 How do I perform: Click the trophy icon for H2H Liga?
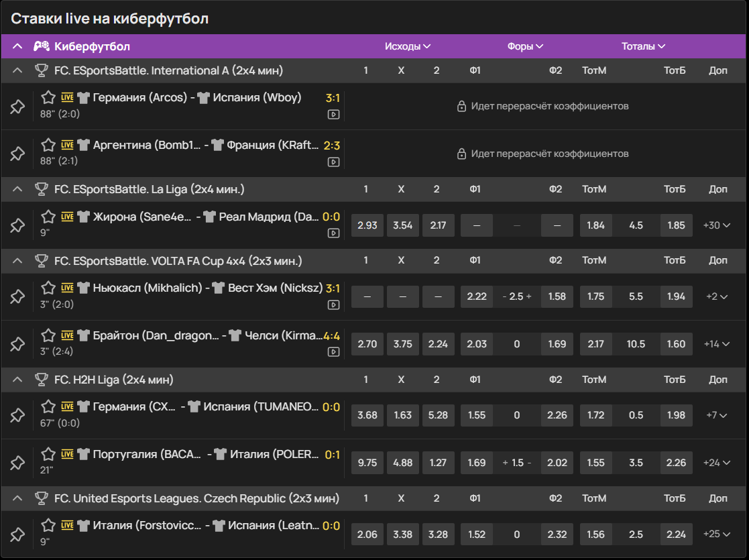42,380
